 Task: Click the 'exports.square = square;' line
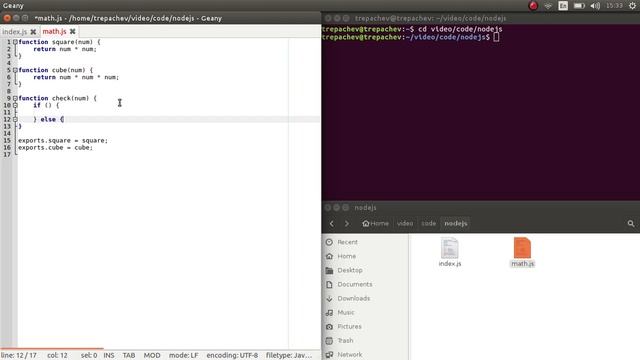pyautogui.click(x=63, y=140)
